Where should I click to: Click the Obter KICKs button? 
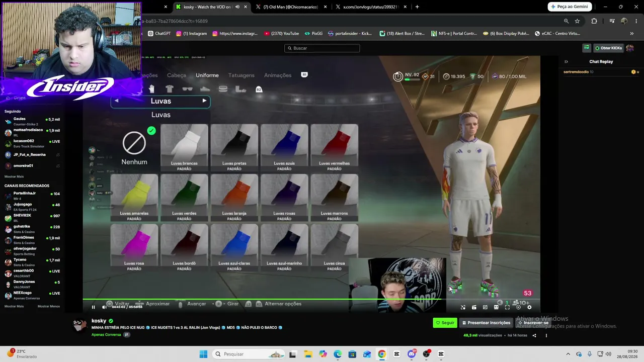pos(608,48)
